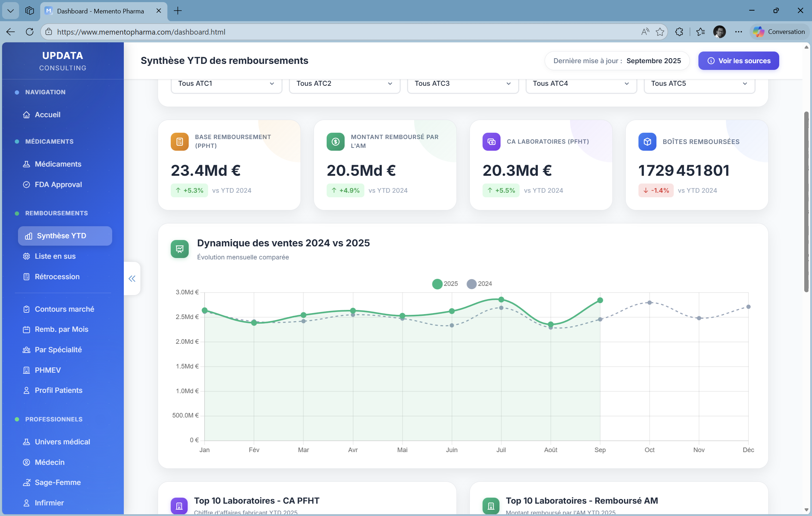The width and height of the screenshot is (812, 516).
Task: Click the Médicaments flask icon
Action: click(x=26, y=164)
